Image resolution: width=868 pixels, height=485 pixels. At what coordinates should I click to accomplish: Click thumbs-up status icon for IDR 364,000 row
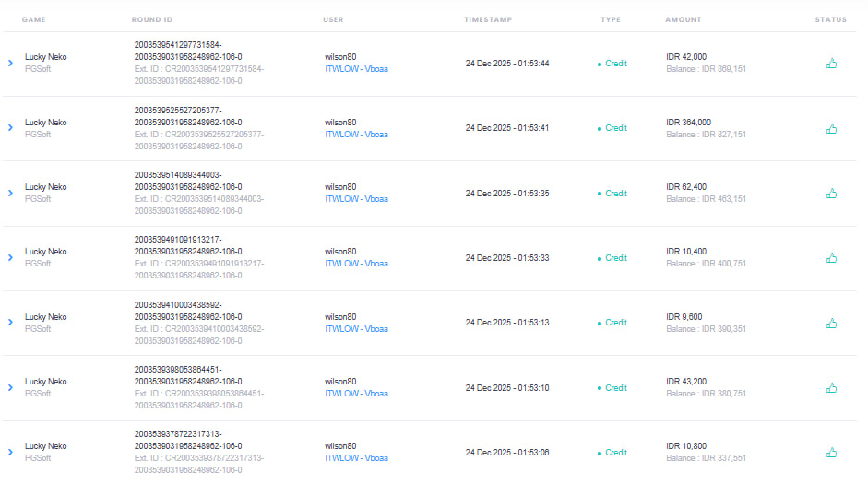(831, 129)
